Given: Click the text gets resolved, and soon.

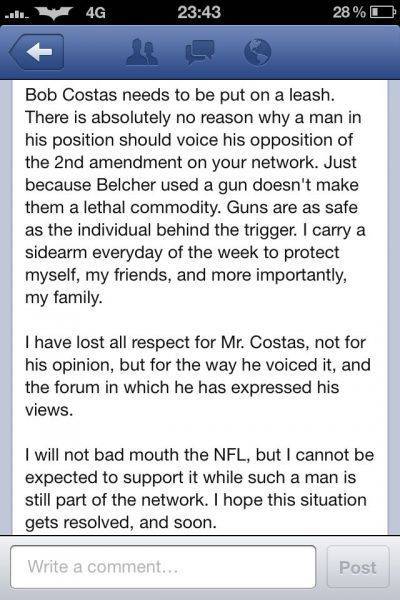Looking at the screenshot, I should tap(121, 523).
